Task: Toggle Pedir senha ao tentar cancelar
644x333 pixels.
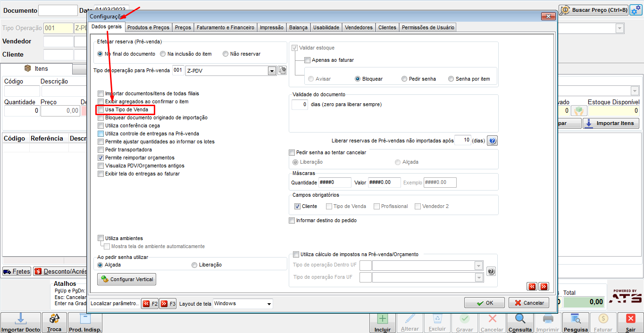Action: point(292,153)
